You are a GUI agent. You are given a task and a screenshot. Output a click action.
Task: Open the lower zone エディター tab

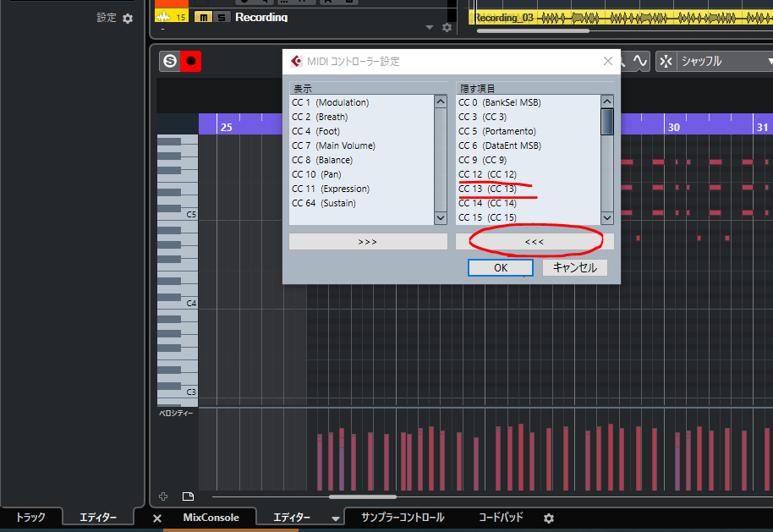tap(292, 518)
